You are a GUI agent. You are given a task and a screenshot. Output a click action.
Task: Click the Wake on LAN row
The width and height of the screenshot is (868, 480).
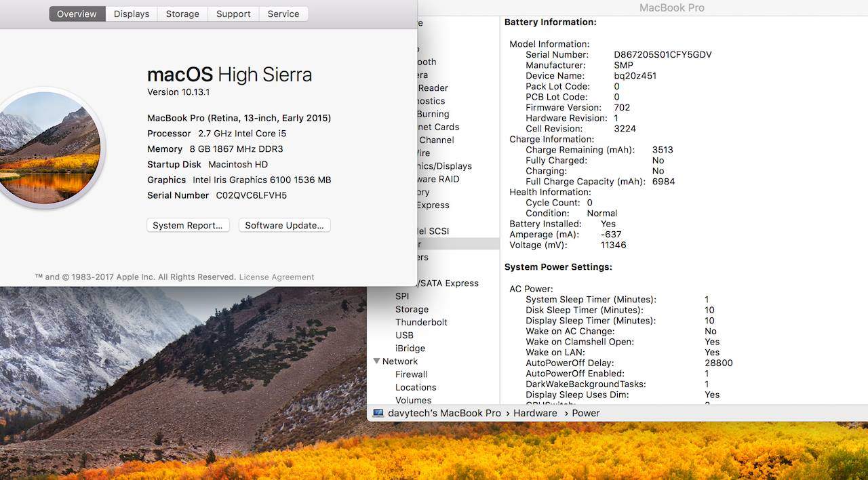pyautogui.click(x=623, y=352)
